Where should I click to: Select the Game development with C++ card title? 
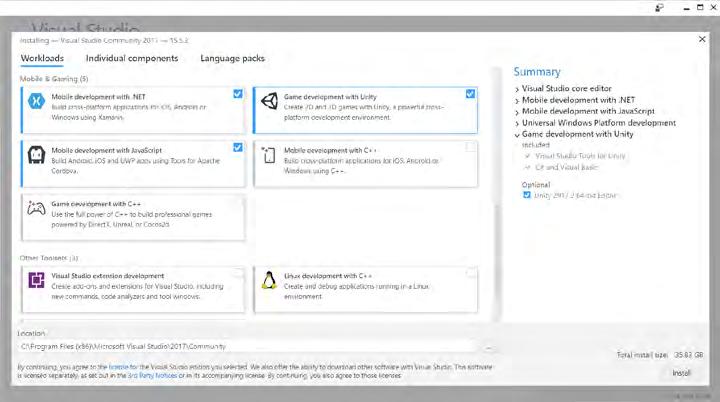96,204
